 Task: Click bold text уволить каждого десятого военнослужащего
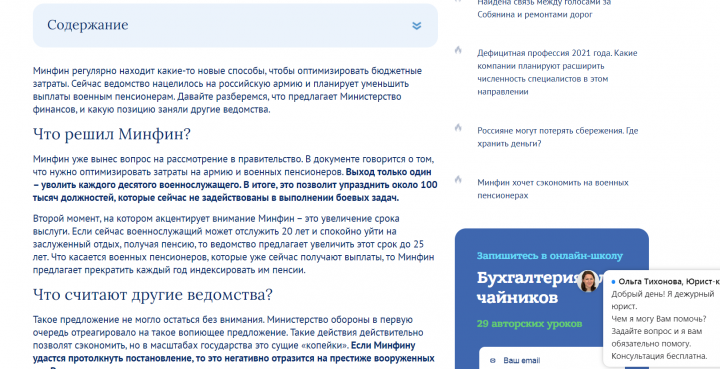tap(141, 185)
